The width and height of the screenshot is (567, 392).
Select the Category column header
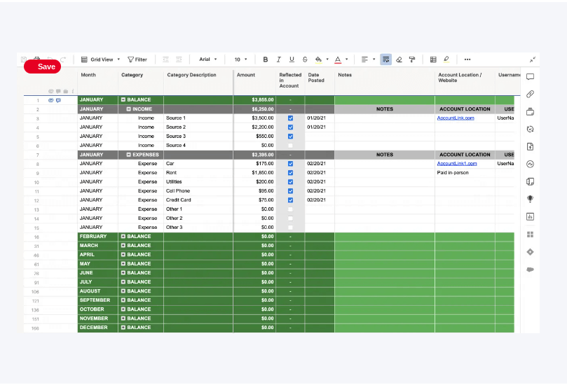[x=141, y=82]
